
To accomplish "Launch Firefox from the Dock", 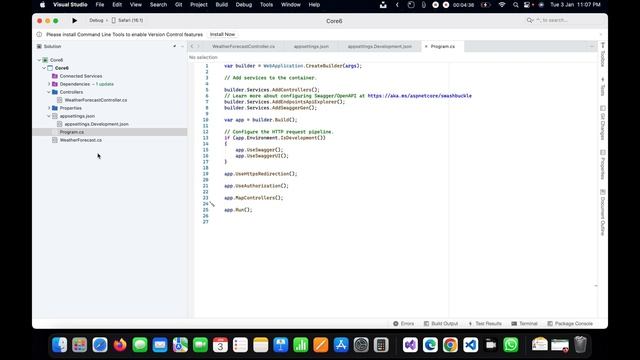I will pyautogui.click(x=120, y=345).
